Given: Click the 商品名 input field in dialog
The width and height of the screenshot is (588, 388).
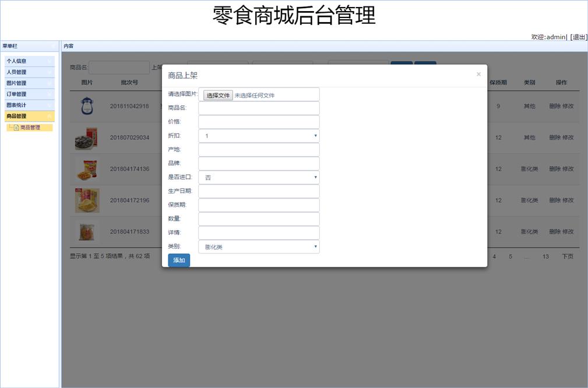Looking at the screenshot, I should click(259, 108).
